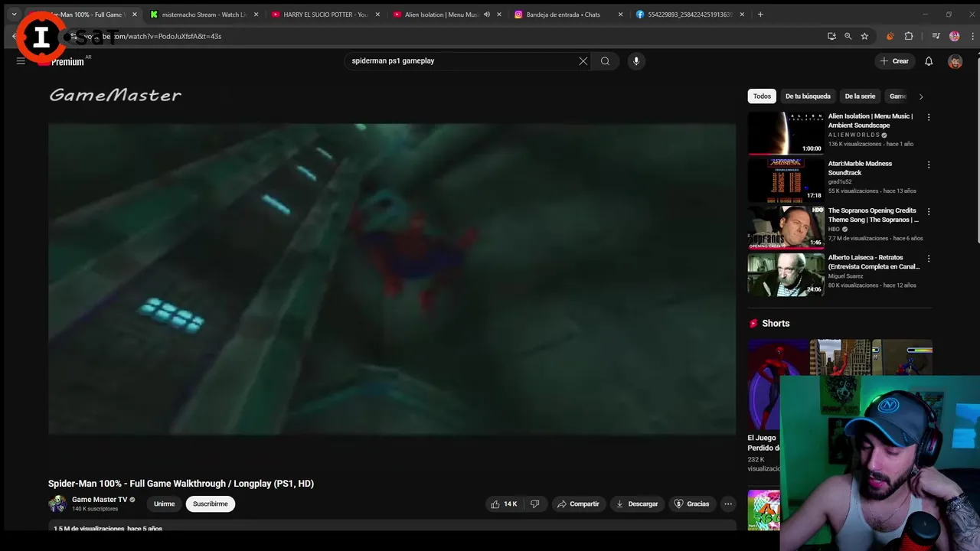This screenshot has width=980, height=551.
Task: Click the Descargar download button
Action: 637,504
